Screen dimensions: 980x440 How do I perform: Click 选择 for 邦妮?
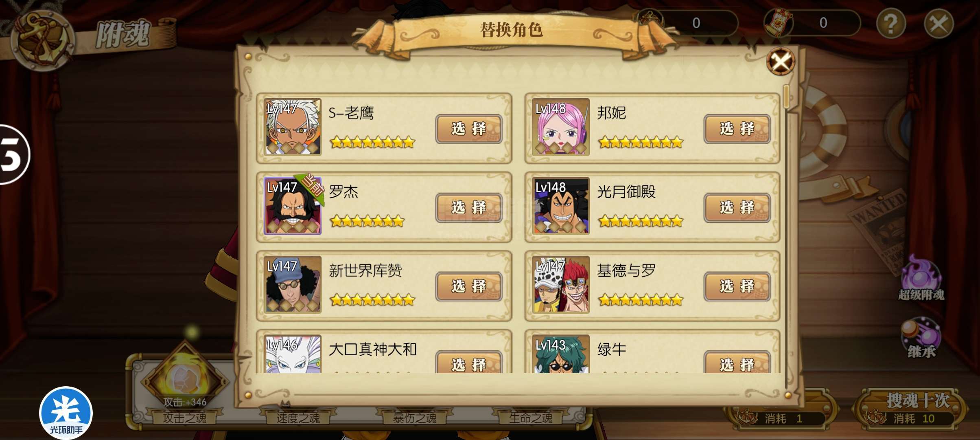(x=737, y=129)
